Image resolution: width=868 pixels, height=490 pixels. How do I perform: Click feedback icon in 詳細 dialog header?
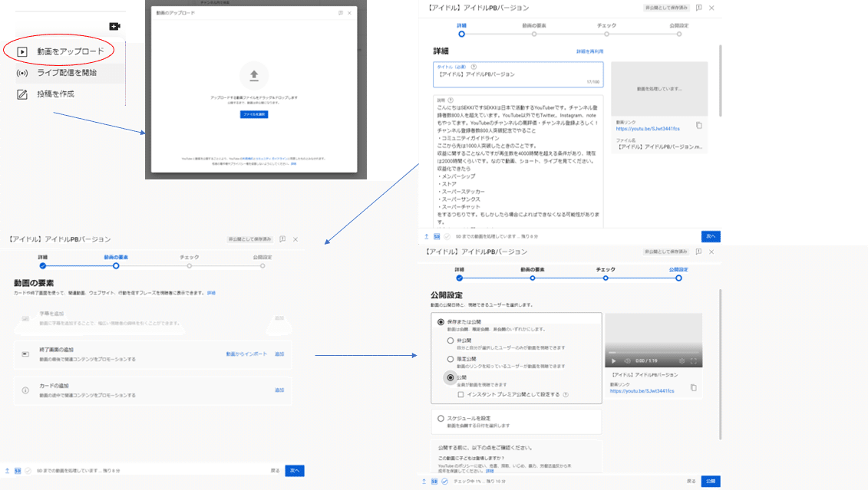coord(698,8)
